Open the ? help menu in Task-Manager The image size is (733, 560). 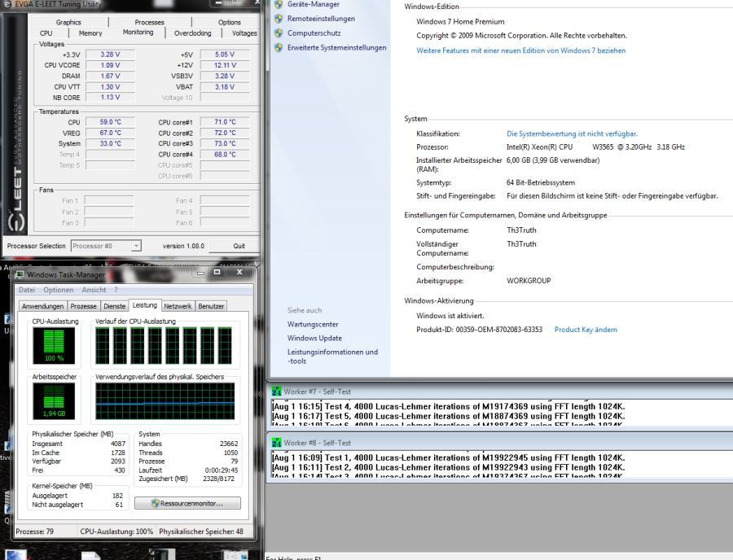116,290
